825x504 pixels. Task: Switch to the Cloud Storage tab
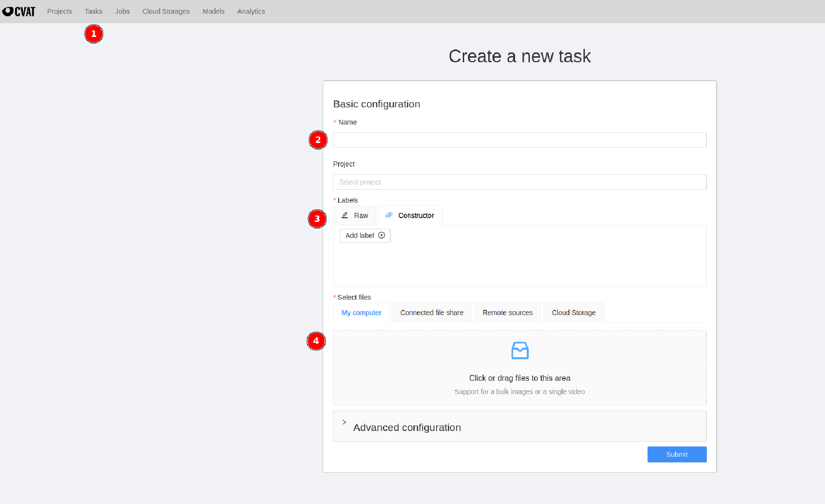coord(573,313)
